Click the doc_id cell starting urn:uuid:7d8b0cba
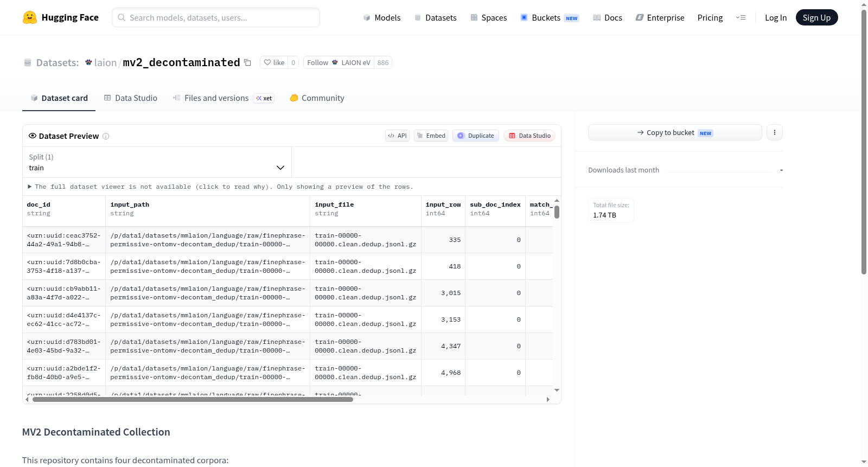 point(64,266)
